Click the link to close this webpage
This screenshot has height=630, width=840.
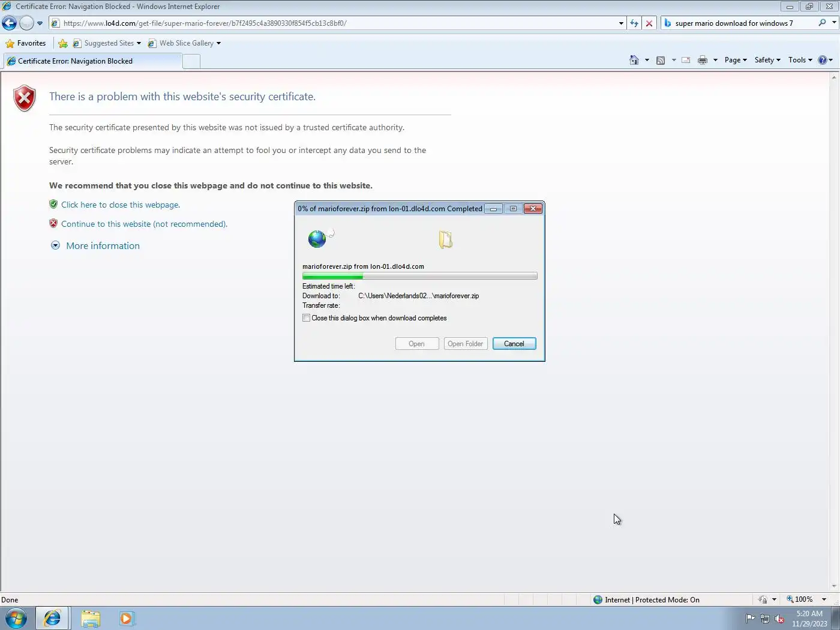pos(121,205)
